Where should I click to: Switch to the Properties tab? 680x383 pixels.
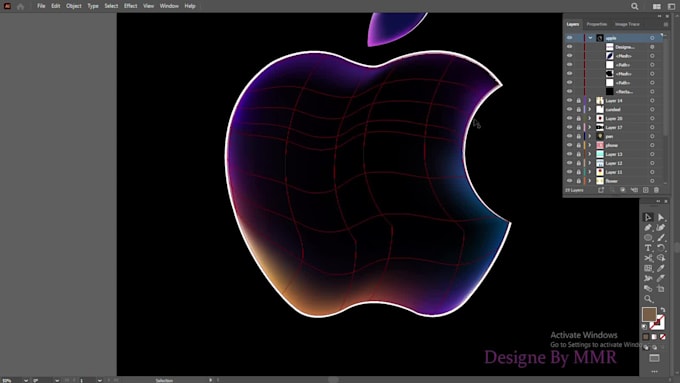[x=597, y=24]
